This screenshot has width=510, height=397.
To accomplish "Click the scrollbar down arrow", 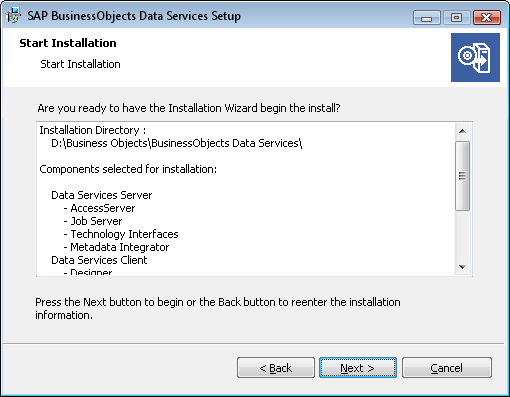I will [462, 267].
